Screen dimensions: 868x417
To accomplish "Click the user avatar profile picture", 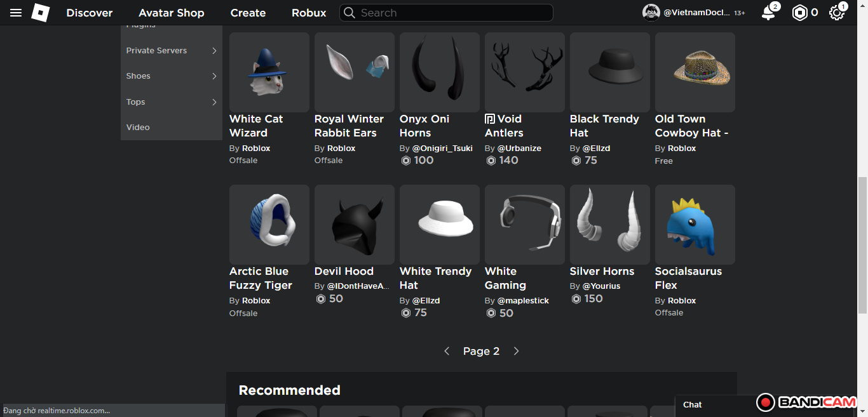I will tap(651, 13).
